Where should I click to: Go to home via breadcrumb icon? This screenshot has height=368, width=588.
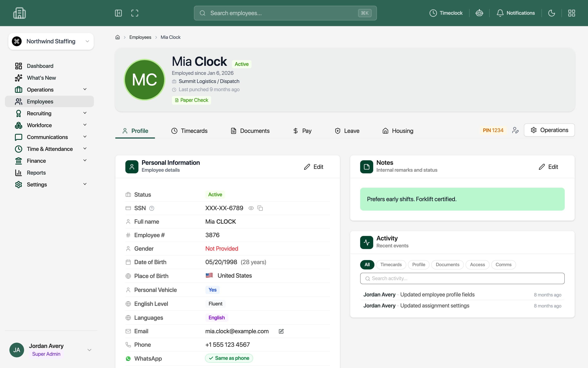(118, 37)
